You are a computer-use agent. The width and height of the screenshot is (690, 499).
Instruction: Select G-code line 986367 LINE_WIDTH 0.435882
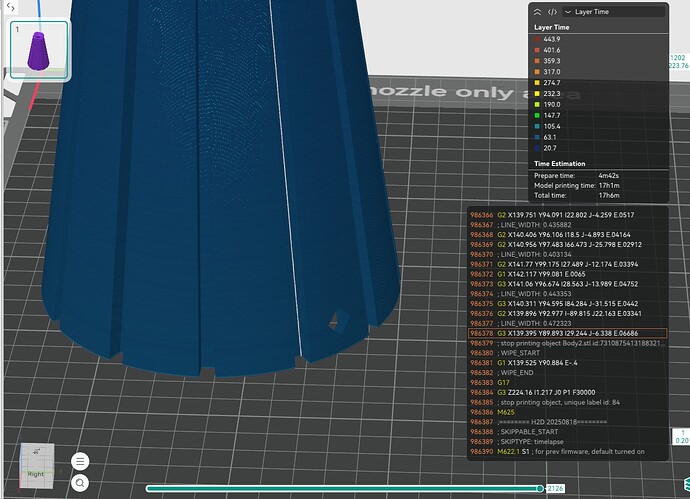(568, 225)
